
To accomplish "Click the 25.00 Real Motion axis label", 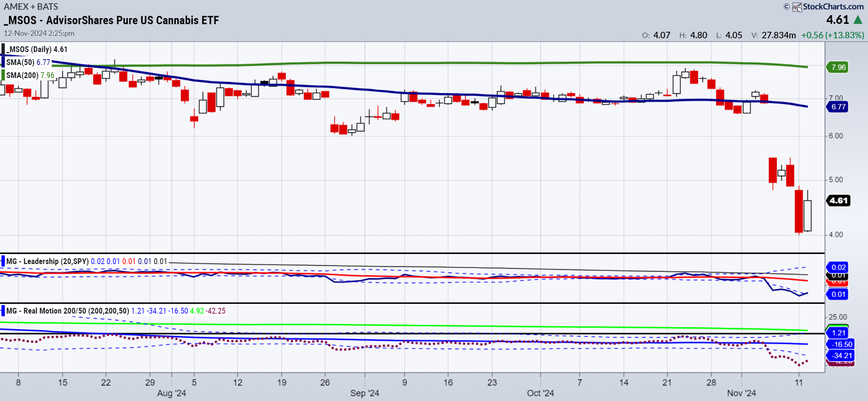I will pos(838,317).
